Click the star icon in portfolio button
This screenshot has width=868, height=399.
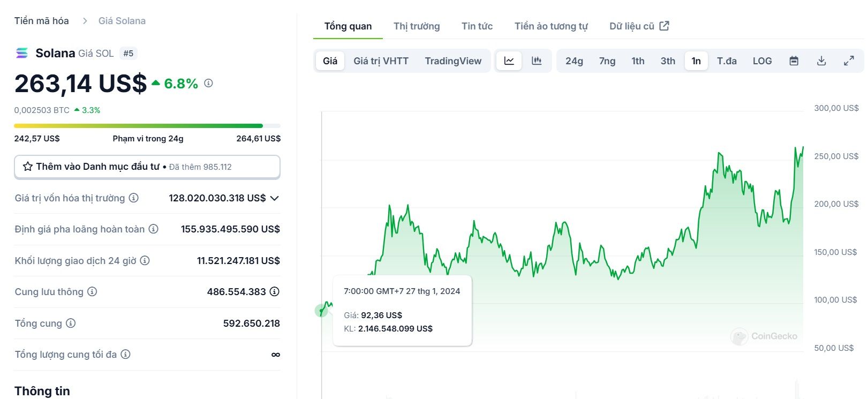(x=28, y=167)
